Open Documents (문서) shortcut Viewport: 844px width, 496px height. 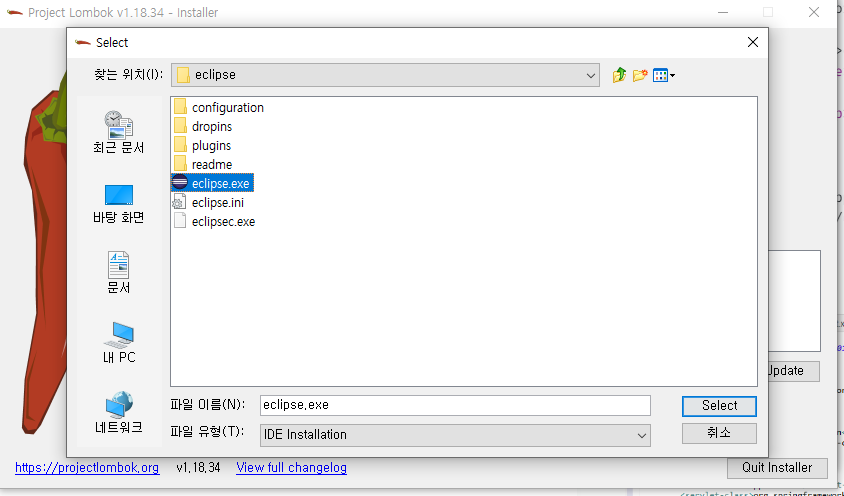click(118, 273)
